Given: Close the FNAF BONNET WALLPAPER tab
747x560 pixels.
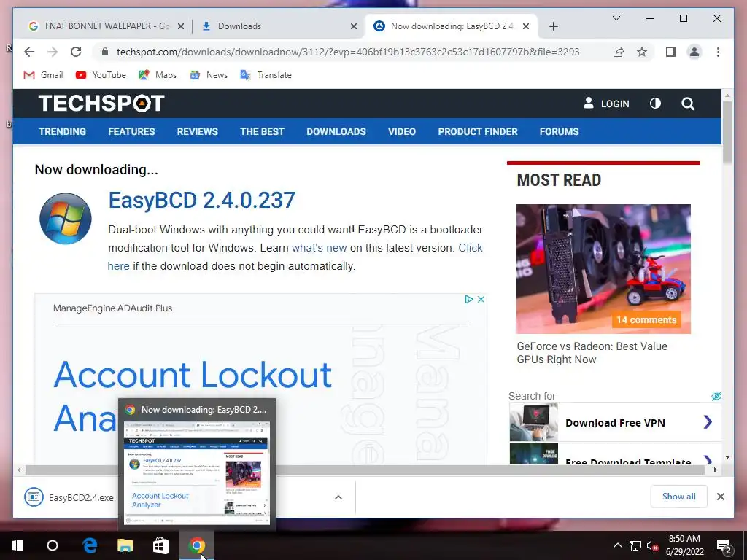Looking at the screenshot, I should (181, 26).
